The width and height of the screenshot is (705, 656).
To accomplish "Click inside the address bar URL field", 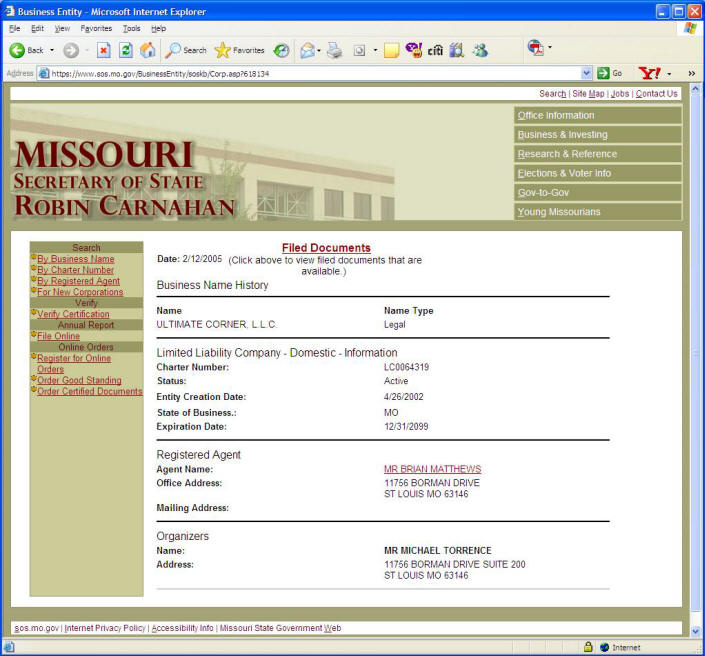I will click(x=315, y=73).
